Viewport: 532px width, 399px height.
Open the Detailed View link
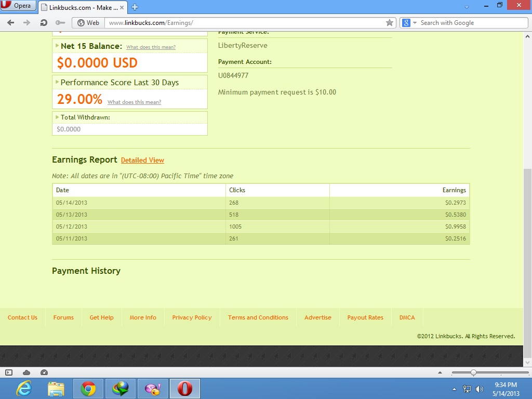(x=142, y=160)
